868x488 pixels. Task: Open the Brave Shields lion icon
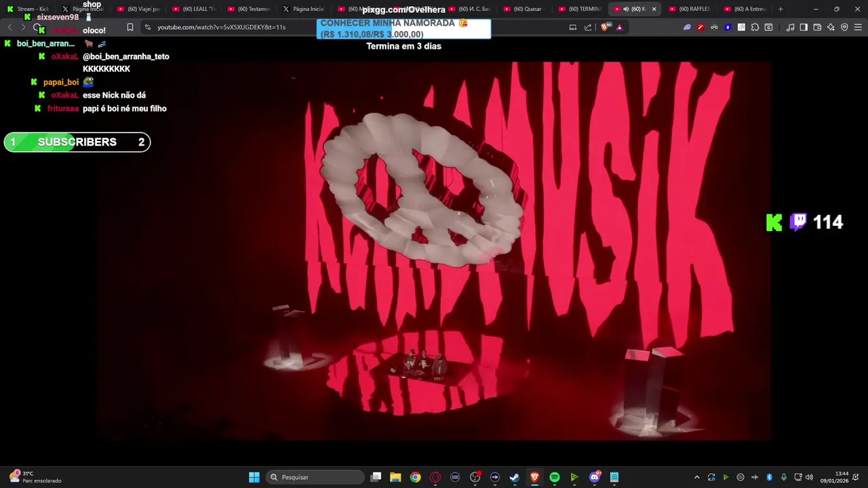(605, 27)
